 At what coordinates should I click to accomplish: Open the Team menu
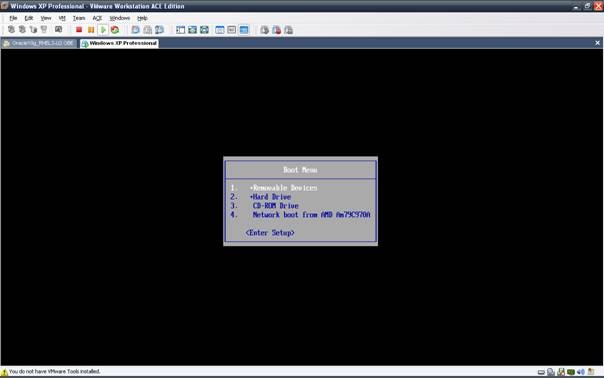pyautogui.click(x=79, y=18)
